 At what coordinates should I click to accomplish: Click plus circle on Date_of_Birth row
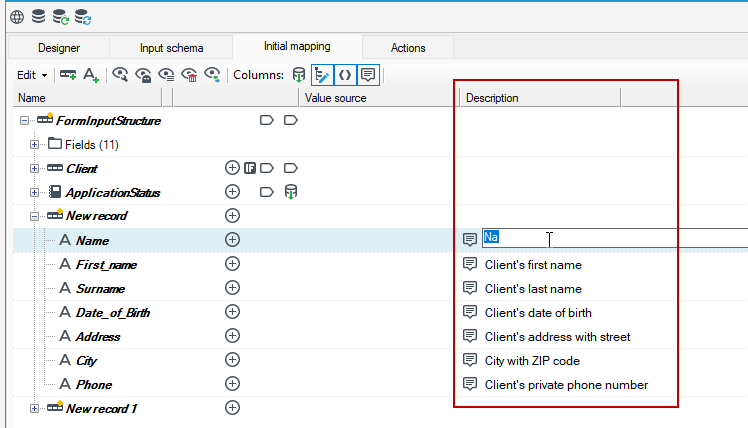click(x=232, y=312)
